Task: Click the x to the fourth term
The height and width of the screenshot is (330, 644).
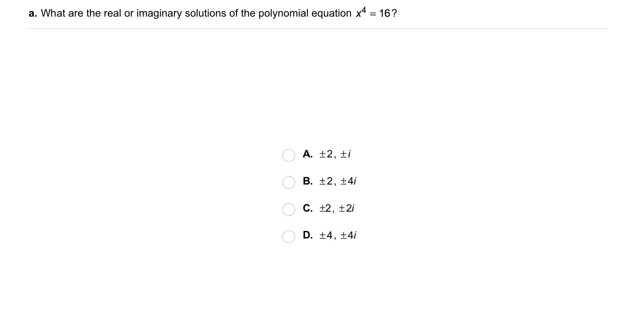Action: point(360,13)
